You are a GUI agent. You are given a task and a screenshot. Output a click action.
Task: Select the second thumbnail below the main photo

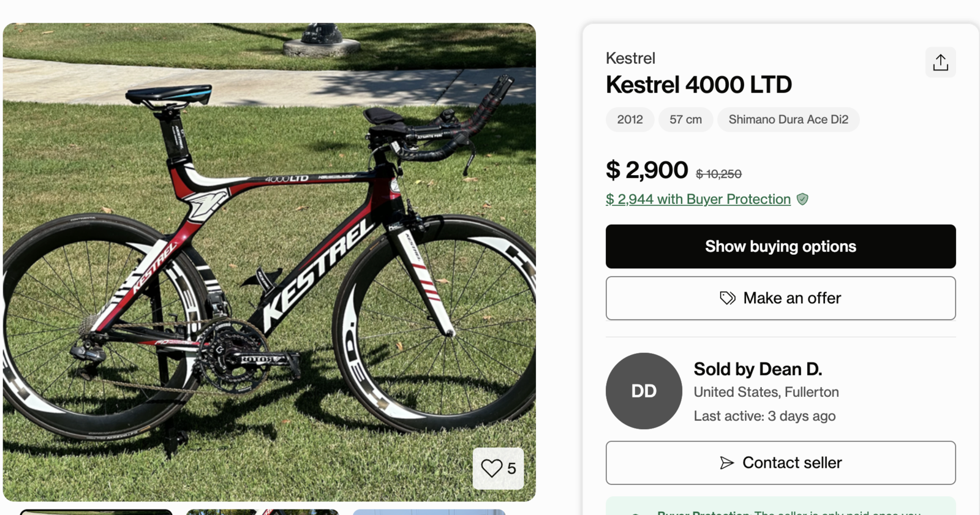click(x=262, y=512)
